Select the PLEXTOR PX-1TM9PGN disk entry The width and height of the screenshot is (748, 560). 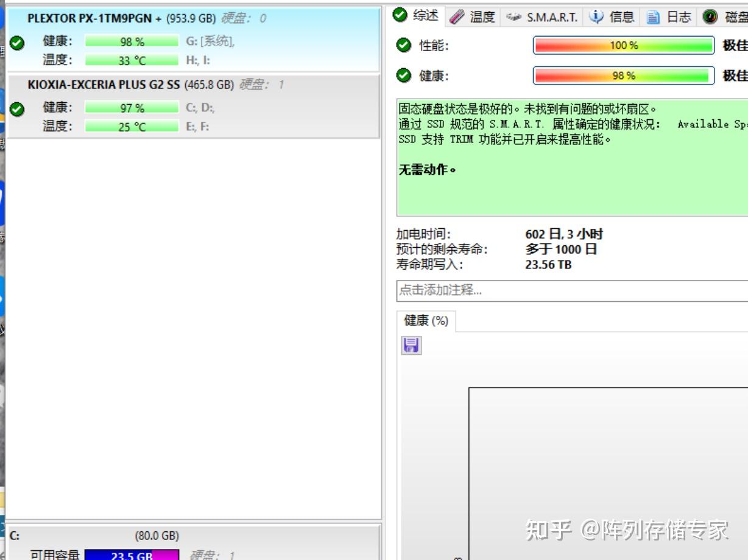pyautogui.click(x=193, y=40)
